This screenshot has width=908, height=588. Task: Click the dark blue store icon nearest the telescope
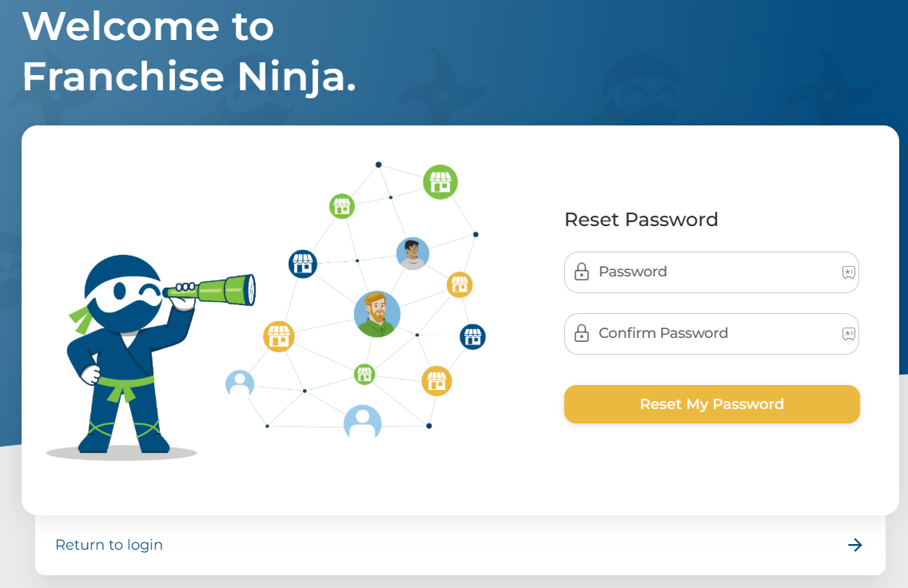point(303,263)
